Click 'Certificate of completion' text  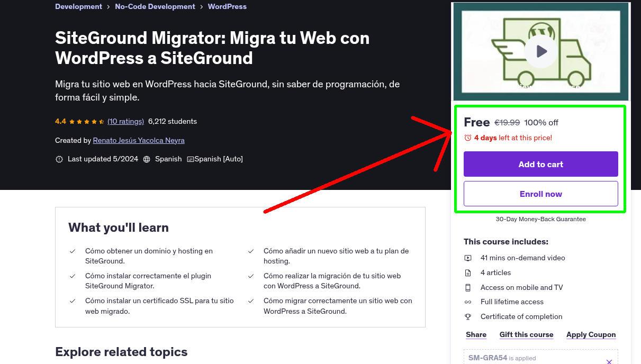pyautogui.click(x=521, y=317)
